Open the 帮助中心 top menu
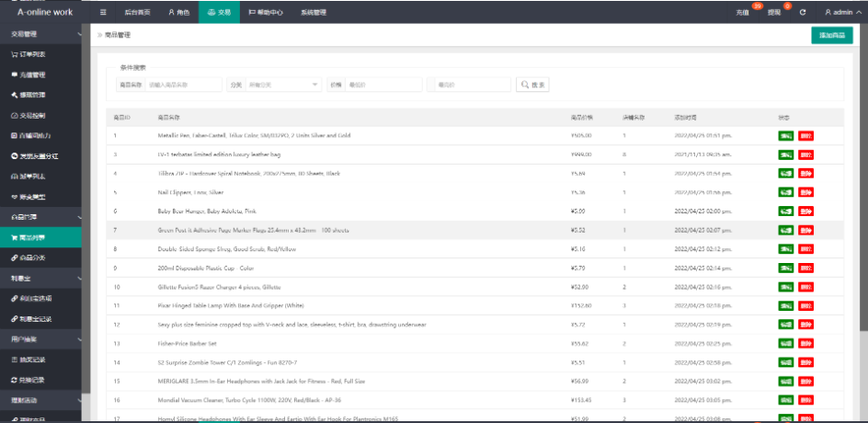 [x=266, y=12]
